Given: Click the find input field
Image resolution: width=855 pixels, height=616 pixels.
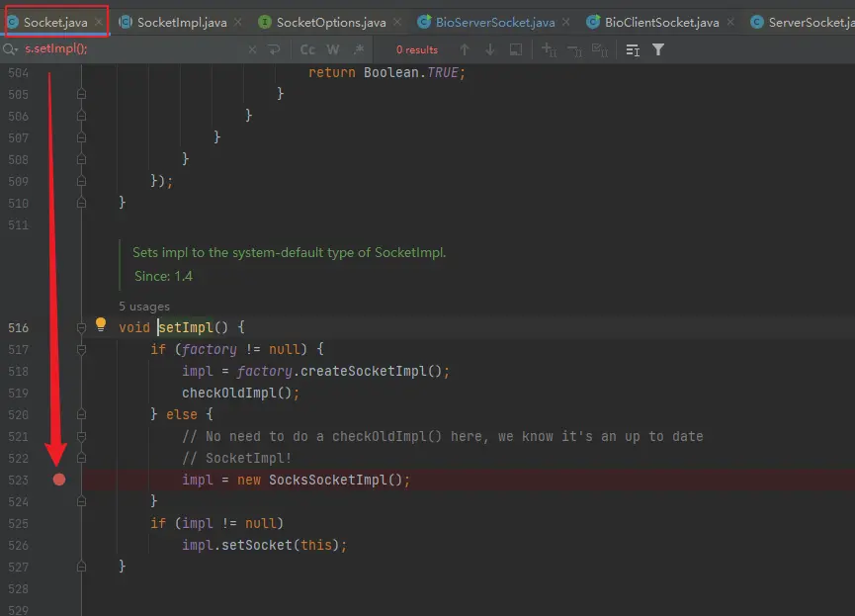Looking at the screenshot, I should point(130,49).
